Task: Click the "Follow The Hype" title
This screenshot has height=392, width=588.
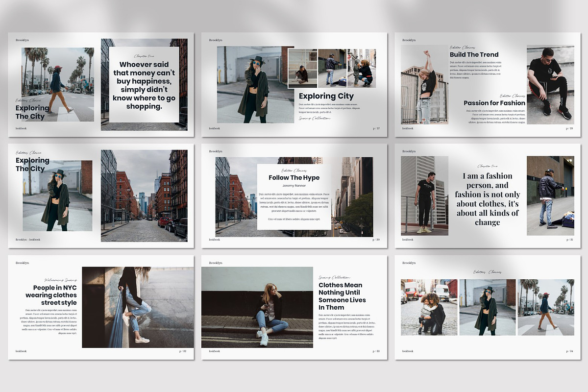Action: click(x=294, y=177)
